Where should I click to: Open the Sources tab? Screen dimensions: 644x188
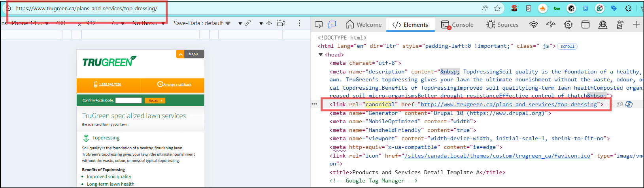pyautogui.click(x=502, y=24)
